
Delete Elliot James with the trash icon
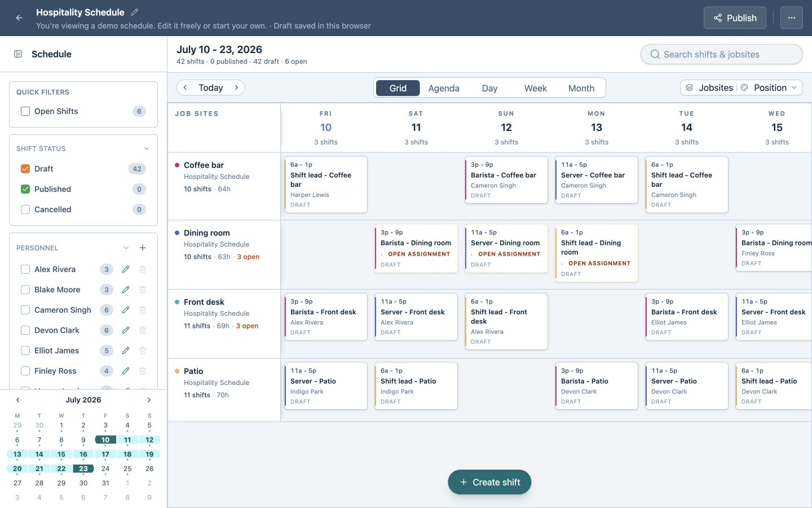pyautogui.click(x=143, y=351)
